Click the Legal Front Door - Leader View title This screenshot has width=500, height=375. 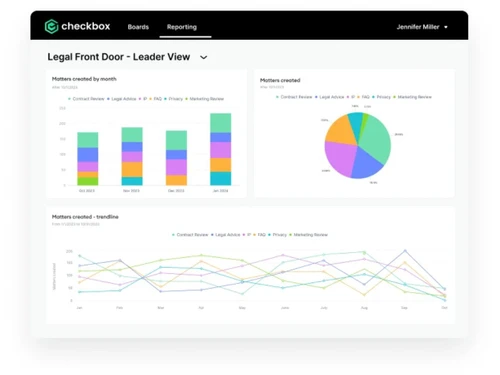click(119, 57)
